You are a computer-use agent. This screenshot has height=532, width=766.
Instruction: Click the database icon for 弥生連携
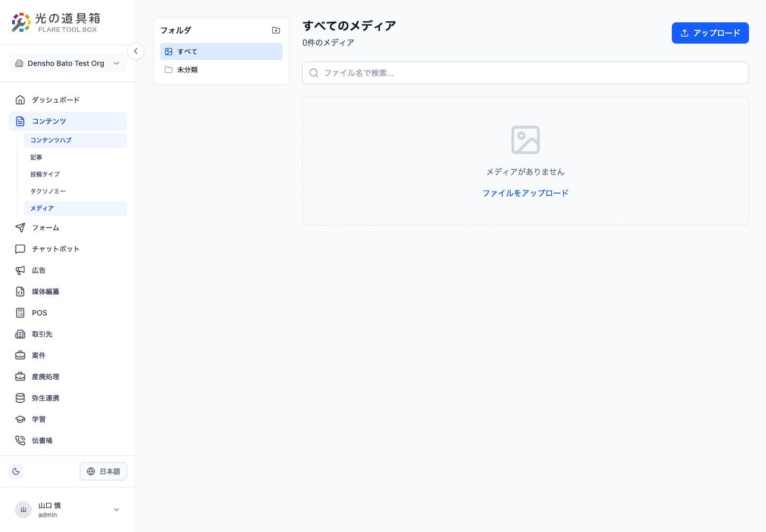(20, 398)
